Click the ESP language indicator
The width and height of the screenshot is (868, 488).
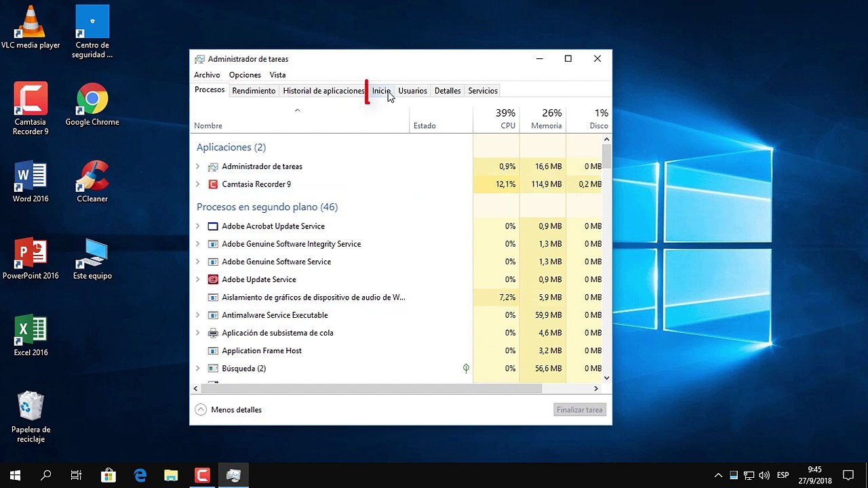tap(783, 476)
